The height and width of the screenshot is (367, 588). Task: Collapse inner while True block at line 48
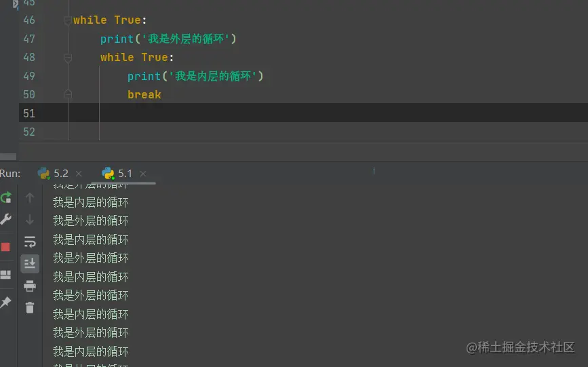point(68,58)
